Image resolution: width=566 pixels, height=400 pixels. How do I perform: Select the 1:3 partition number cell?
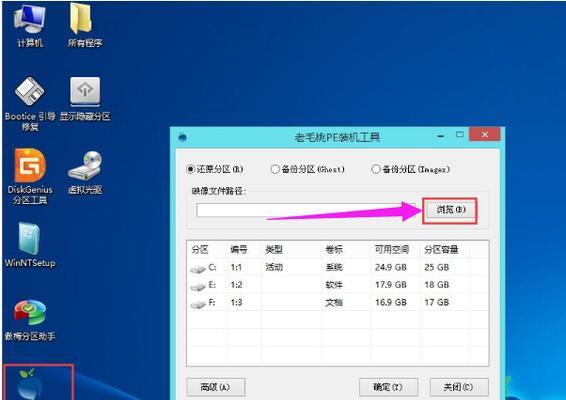coord(236,302)
